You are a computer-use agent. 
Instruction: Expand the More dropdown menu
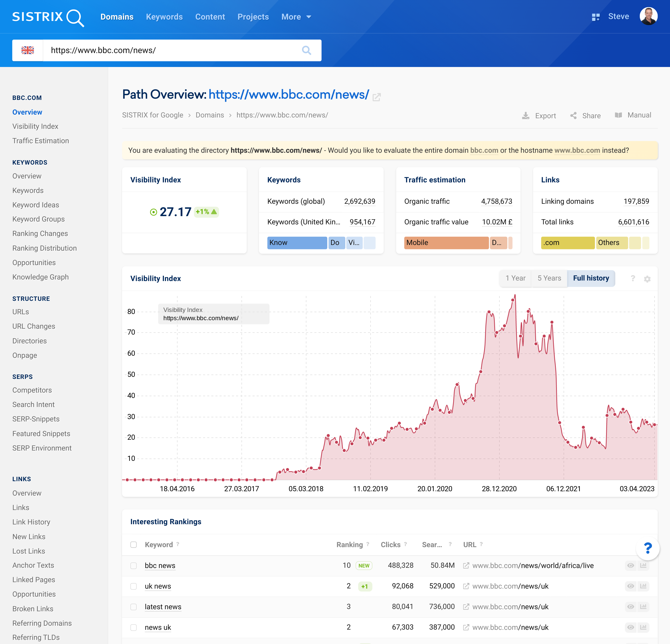point(296,17)
